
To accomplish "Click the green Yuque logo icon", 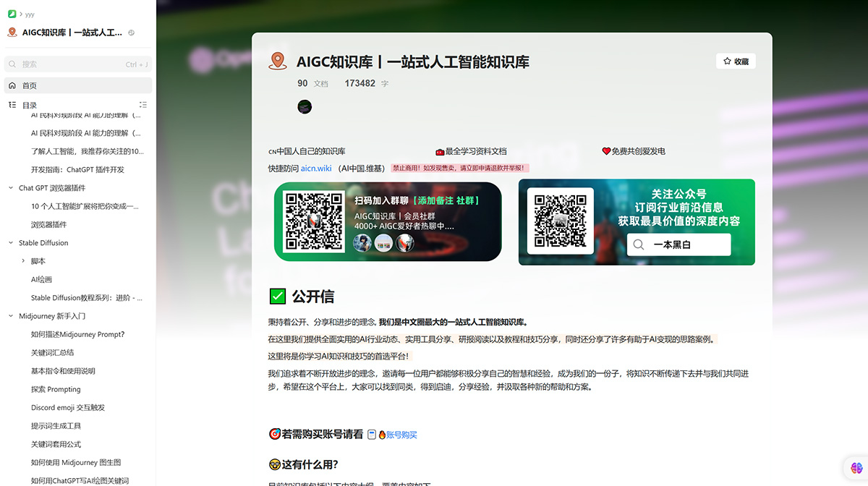I will tap(12, 14).
